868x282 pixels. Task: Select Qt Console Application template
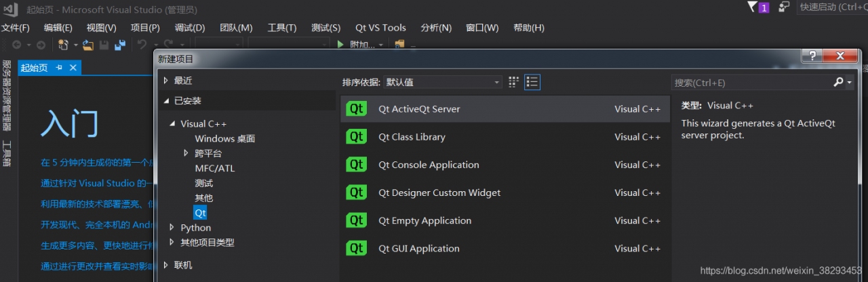[429, 165]
